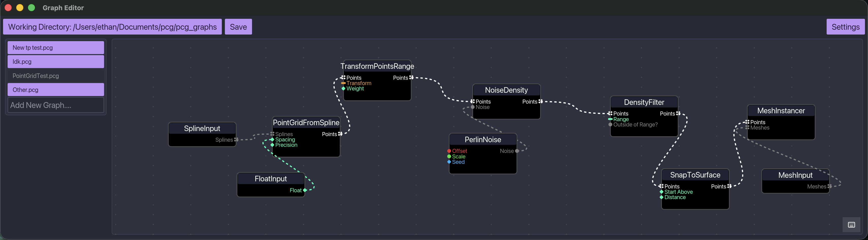Click Points input port on TransformPointsRange
The width and height of the screenshot is (868, 240).
pos(343,77)
